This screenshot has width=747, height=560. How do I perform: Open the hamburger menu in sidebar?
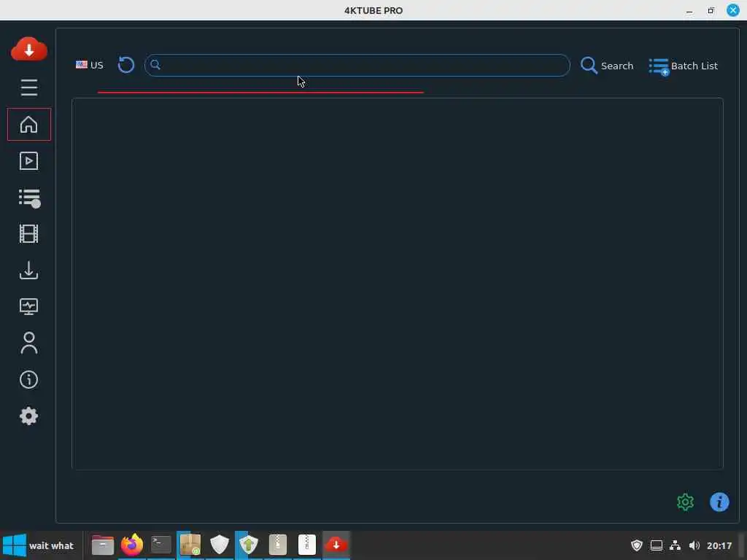click(x=29, y=87)
